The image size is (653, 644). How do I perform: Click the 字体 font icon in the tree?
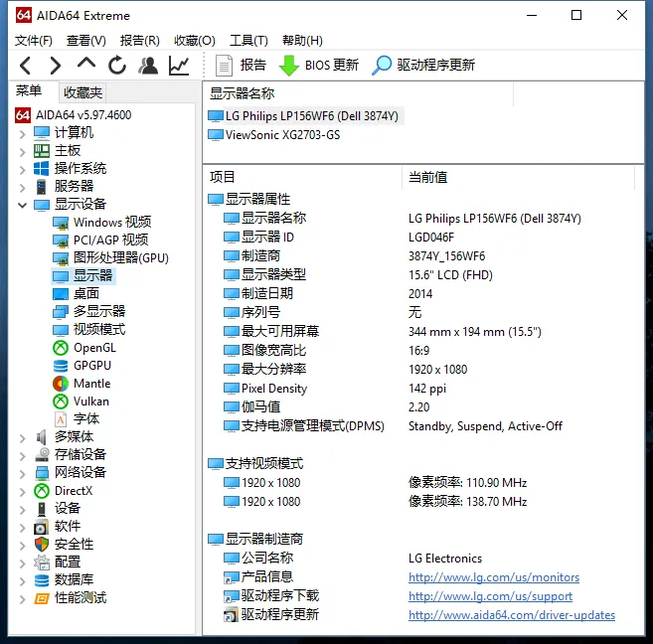61,419
